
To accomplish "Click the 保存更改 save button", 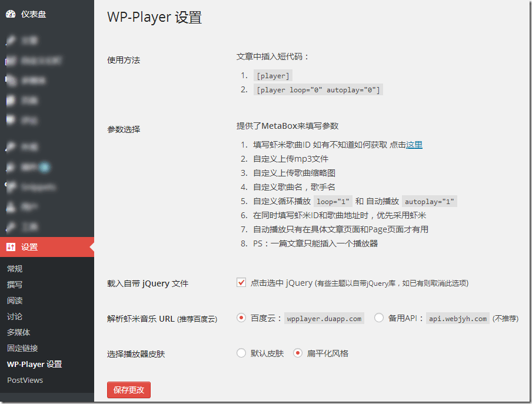I will point(129,390).
